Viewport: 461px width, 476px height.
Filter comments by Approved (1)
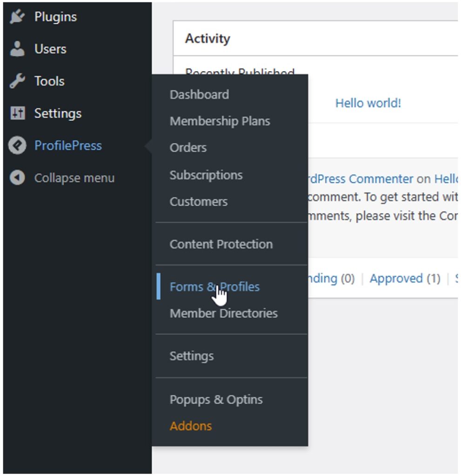click(405, 278)
